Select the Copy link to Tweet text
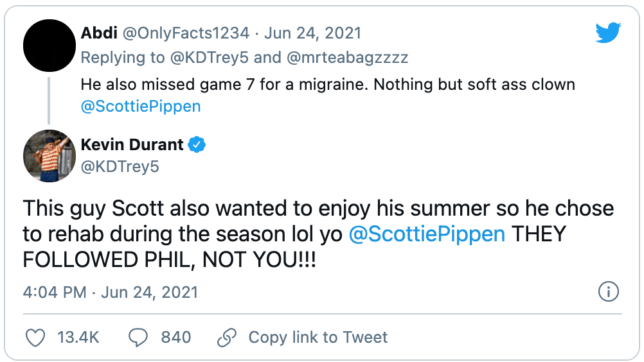Screen dimensions: 644x362 (x=318, y=337)
